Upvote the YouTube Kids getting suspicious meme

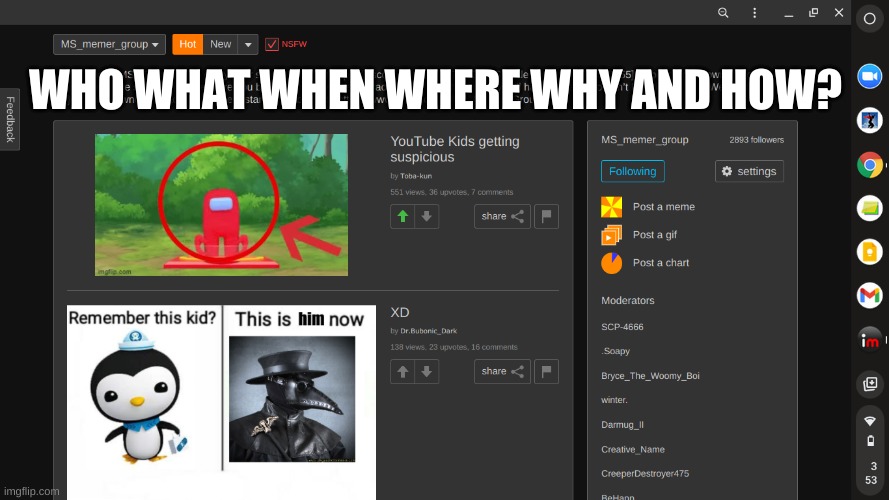403,217
